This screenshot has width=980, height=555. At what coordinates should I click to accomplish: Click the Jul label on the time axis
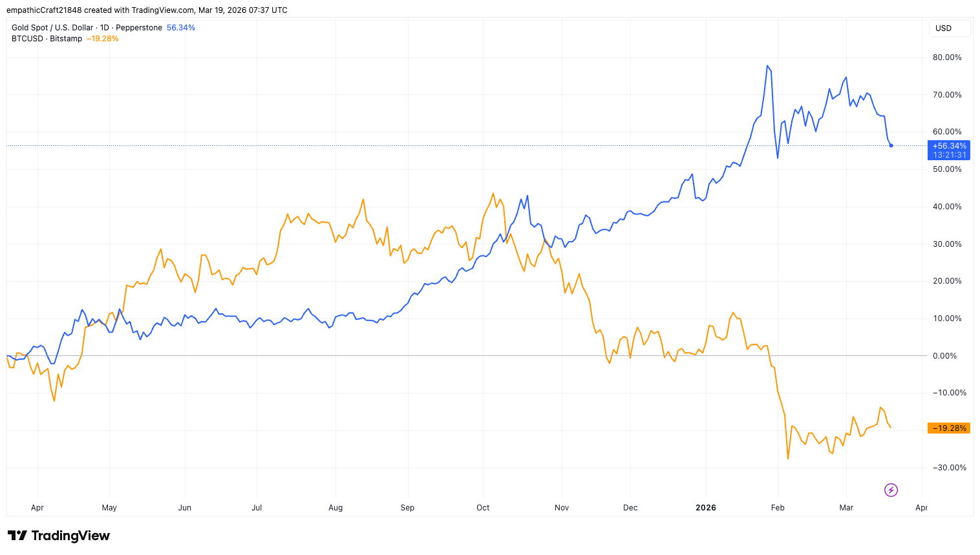pyautogui.click(x=257, y=508)
